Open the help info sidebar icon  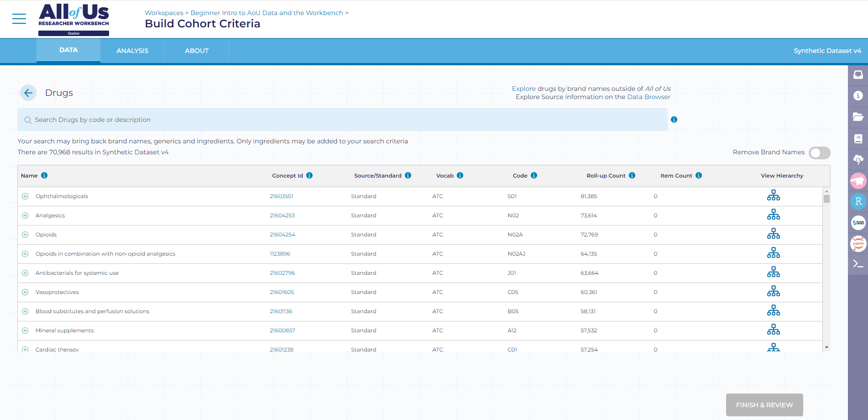tap(858, 96)
